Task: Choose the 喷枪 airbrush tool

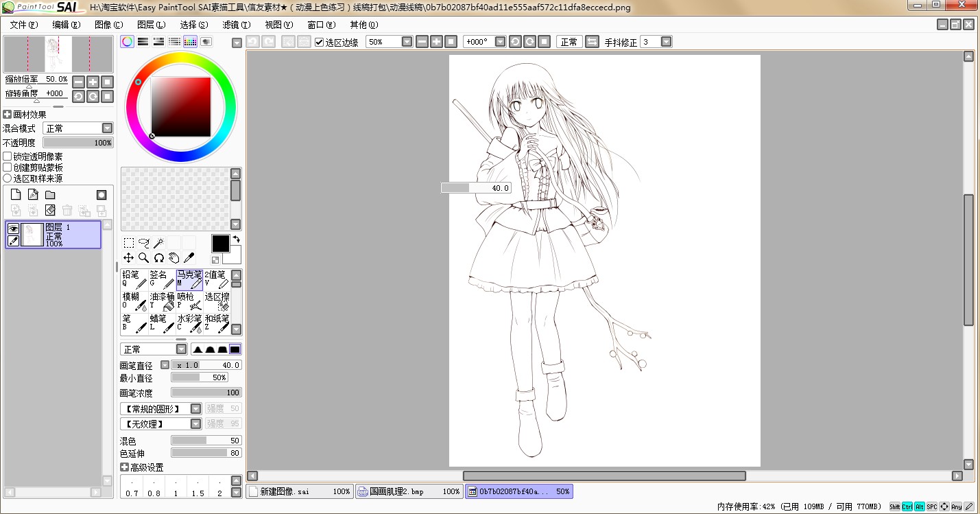Action: pos(189,301)
